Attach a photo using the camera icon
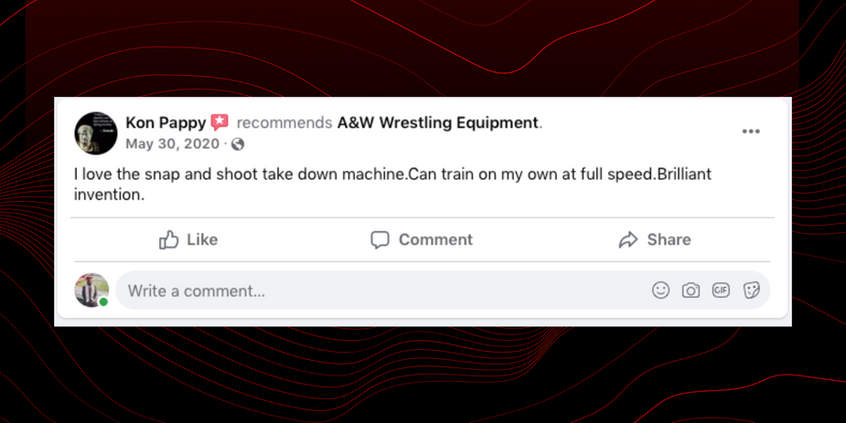This screenshot has width=846, height=423. point(691,290)
